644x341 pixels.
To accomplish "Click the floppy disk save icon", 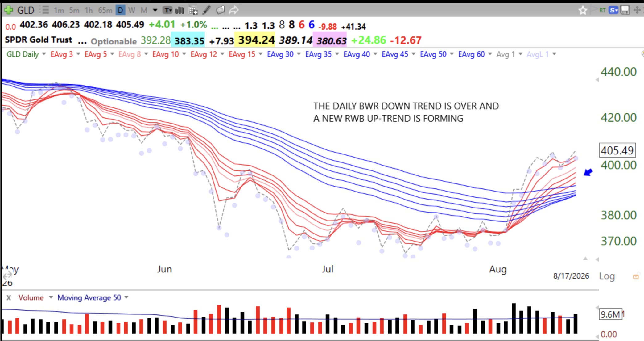I will (625, 10).
